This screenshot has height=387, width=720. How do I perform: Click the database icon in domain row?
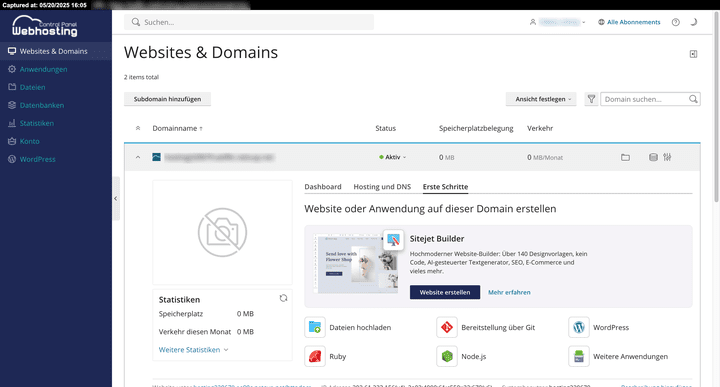[653, 157]
